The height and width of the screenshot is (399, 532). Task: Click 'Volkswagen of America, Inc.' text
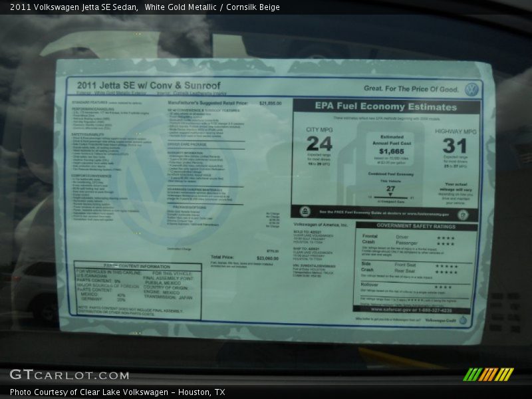click(321, 225)
